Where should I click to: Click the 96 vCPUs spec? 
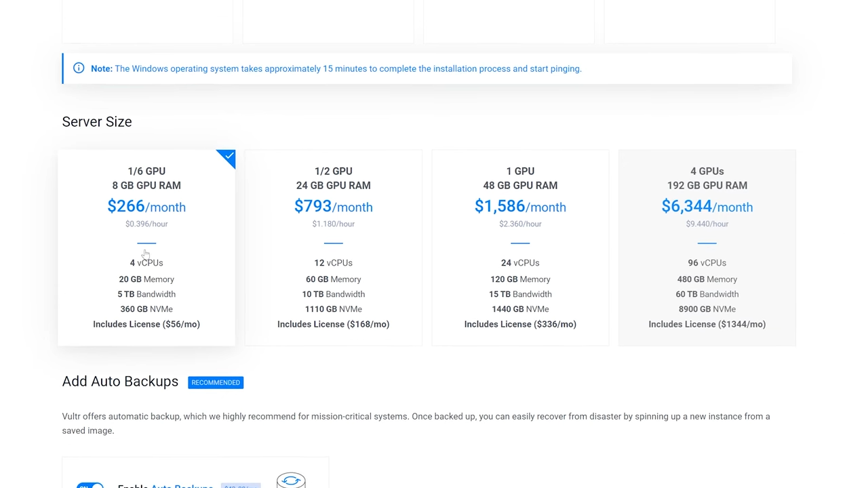707,263
